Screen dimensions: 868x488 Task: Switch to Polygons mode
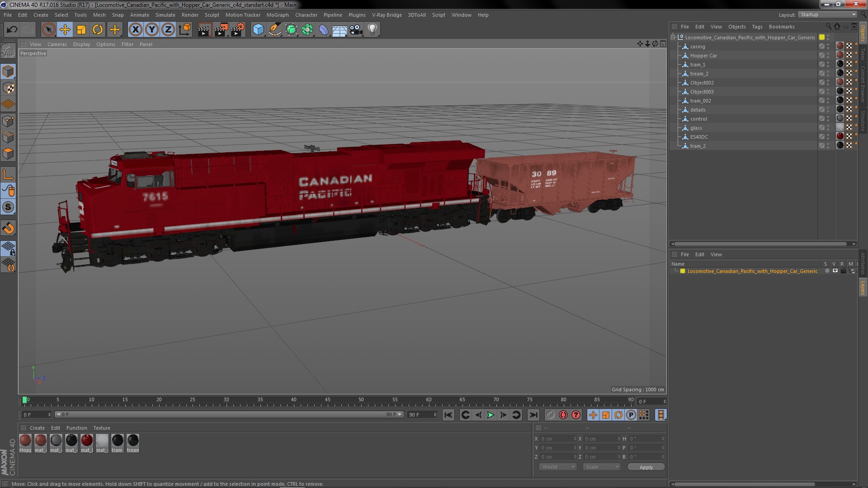click(x=8, y=154)
